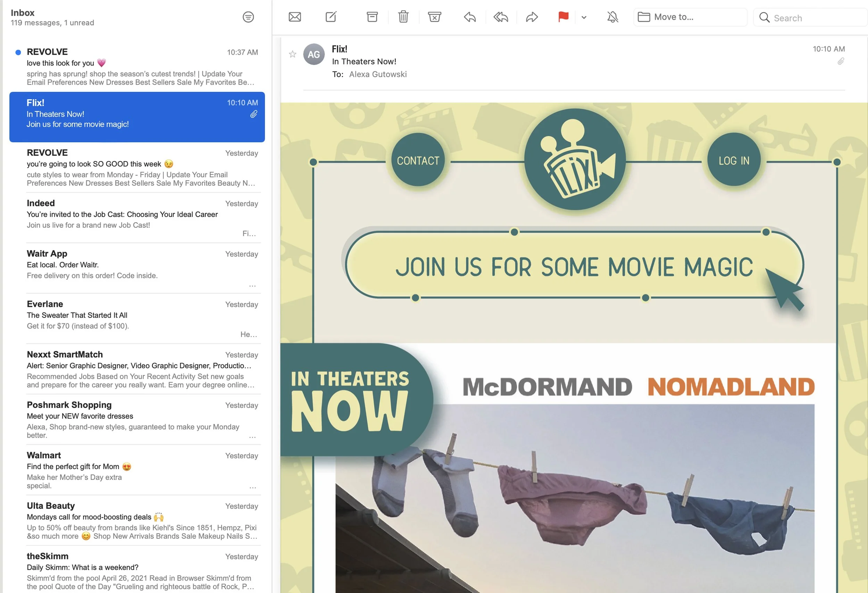Viewport: 868px width, 593px height.
Task: Open the Nexxt SmartMatch alert email
Action: point(137,369)
